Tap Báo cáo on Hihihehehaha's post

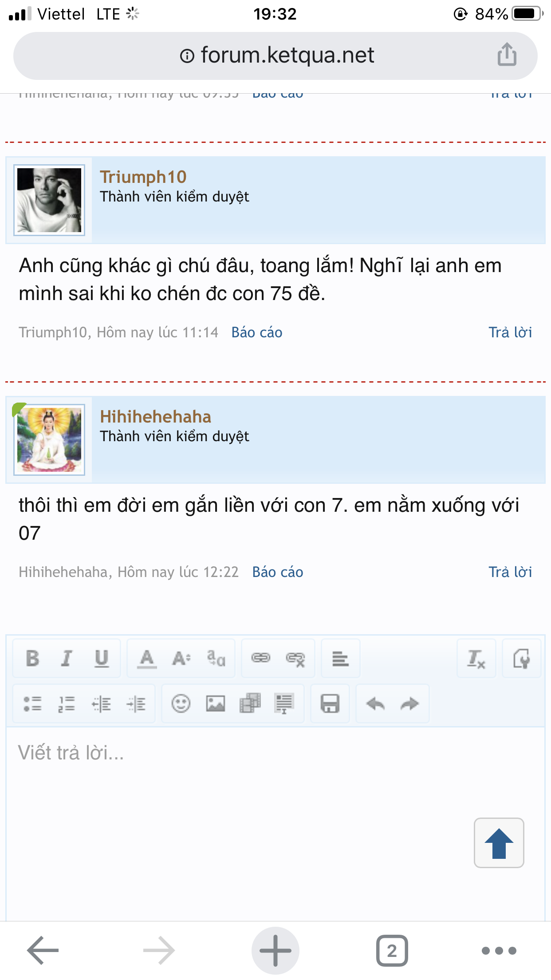278,572
